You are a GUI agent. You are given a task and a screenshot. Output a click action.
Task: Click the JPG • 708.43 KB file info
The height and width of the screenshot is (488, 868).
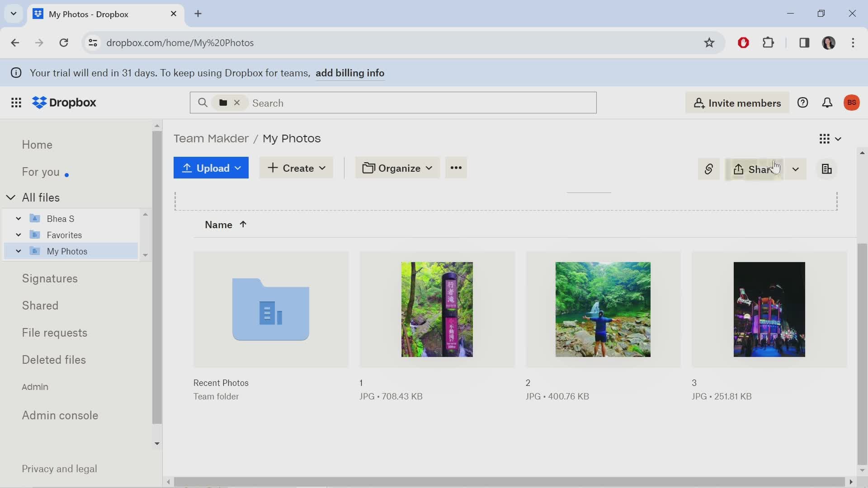tap(391, 397)
